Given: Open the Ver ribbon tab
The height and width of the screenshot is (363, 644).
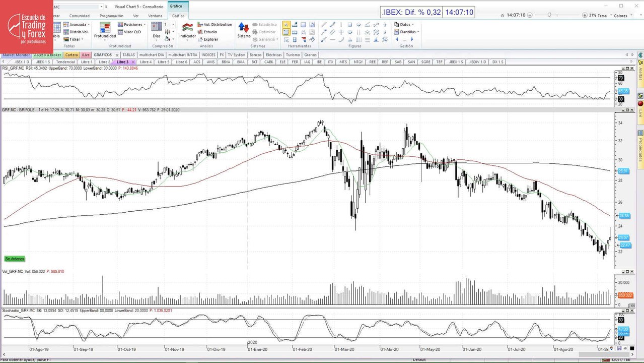Looking at the screenshot, I should coord(136,16).
